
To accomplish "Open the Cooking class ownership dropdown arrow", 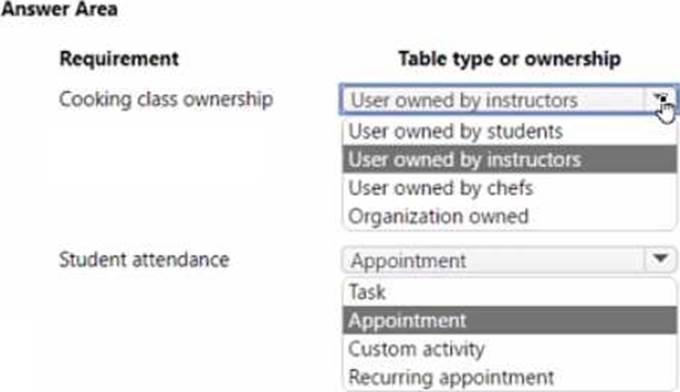I will [x=660, y=100].
